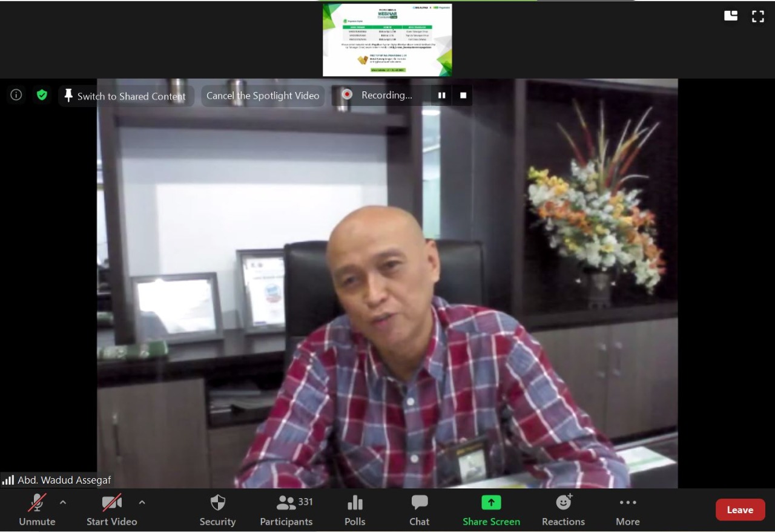Click the green encryption shield icon
Viewport: 775px width, 532px height.
(42, 95)
